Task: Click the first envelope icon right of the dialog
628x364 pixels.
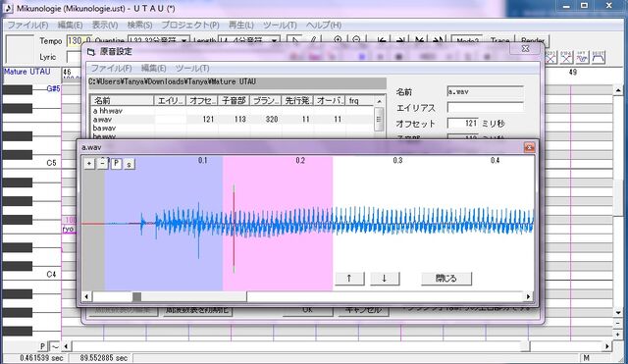Action: point(550,57)
